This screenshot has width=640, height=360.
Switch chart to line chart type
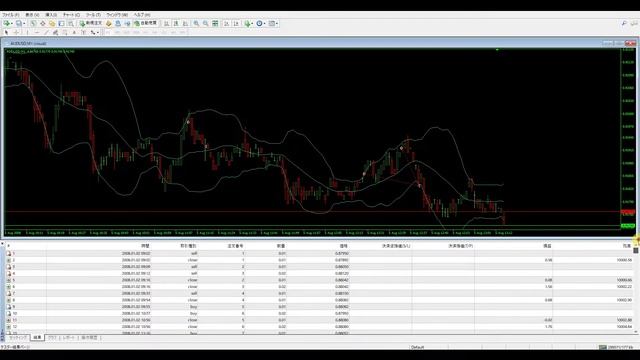[x=185, y=23]
